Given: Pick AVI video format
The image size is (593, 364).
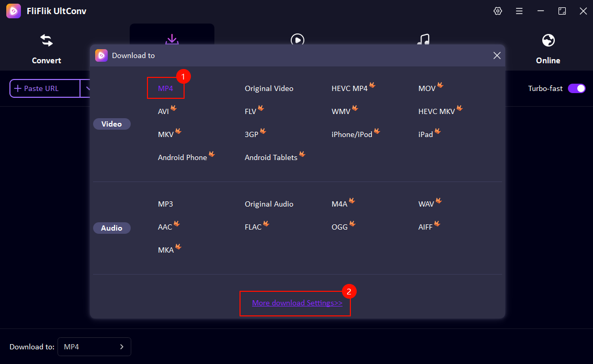Looking at the screenshot, I should point(163,111).
